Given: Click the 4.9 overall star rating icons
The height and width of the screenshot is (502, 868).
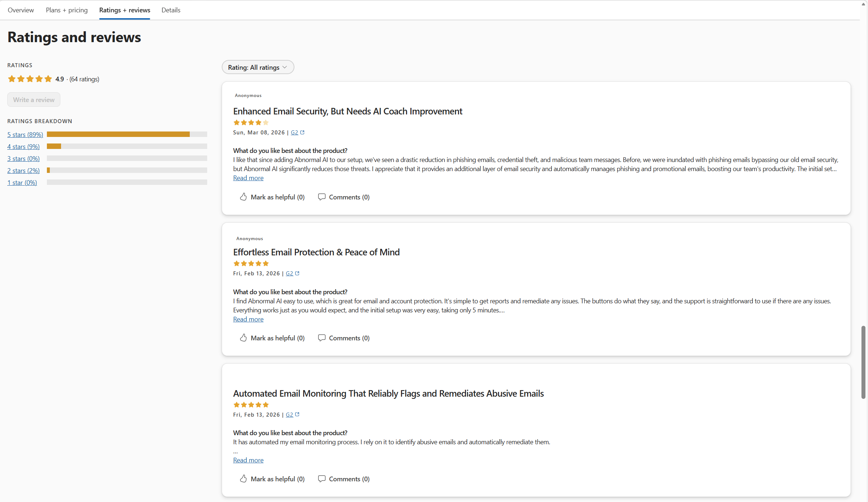Looking at the screenshot, I should (x=30, y=79).
